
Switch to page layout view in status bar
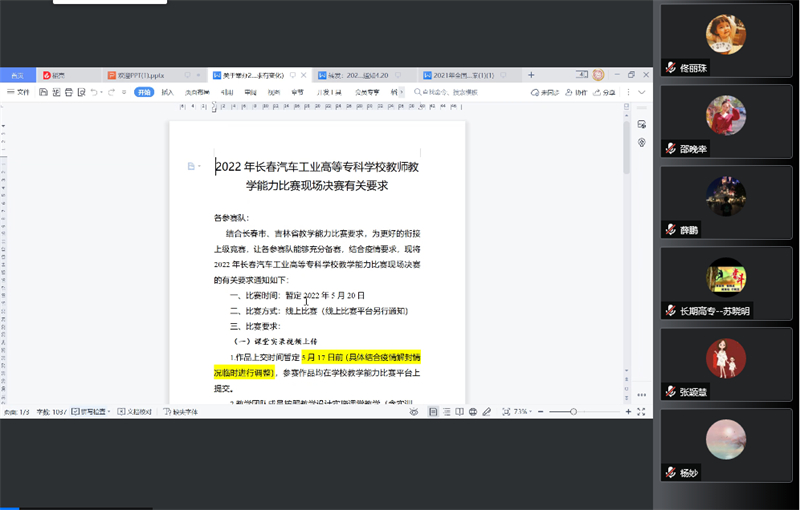[x=434, y=411]
